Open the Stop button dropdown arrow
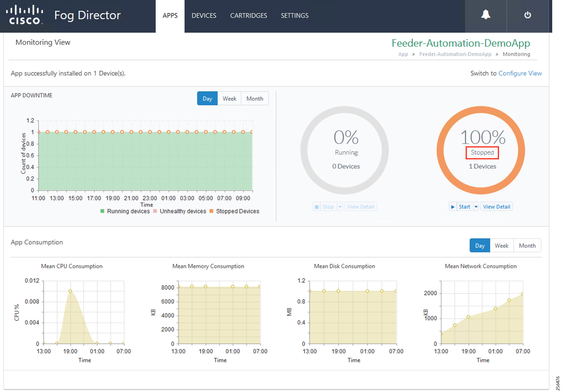Viewport: 562px width, 392px height. (340, 207)
